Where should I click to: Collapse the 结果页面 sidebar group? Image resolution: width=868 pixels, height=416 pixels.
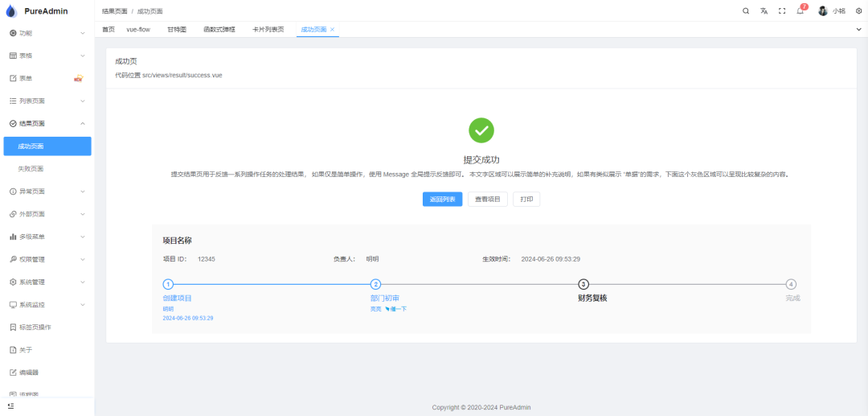(x=47, y=123)
